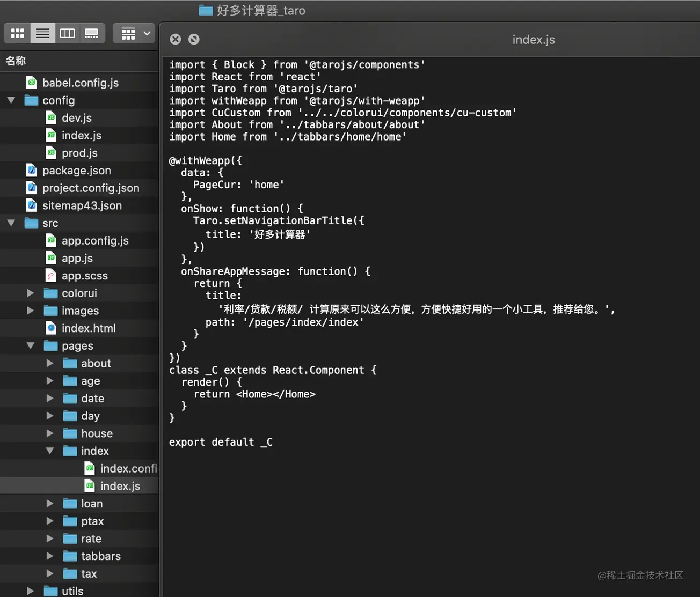Expand the tax folder
Screen dimensions: 700x597
click(50, 574)
